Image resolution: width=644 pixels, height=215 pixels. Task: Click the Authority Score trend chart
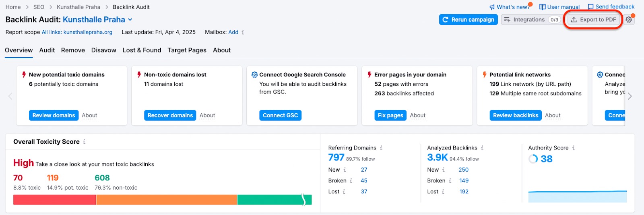577,196
